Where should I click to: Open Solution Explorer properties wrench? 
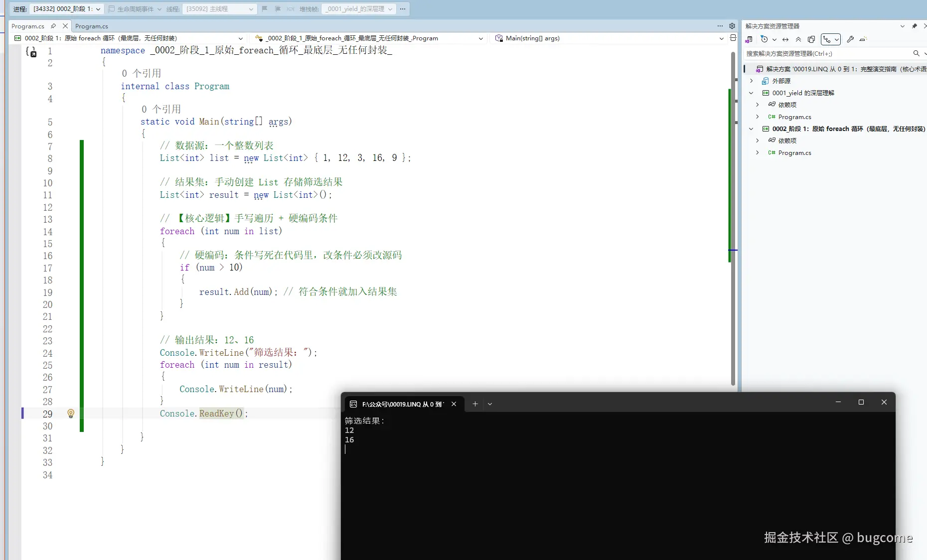[850, 39]
